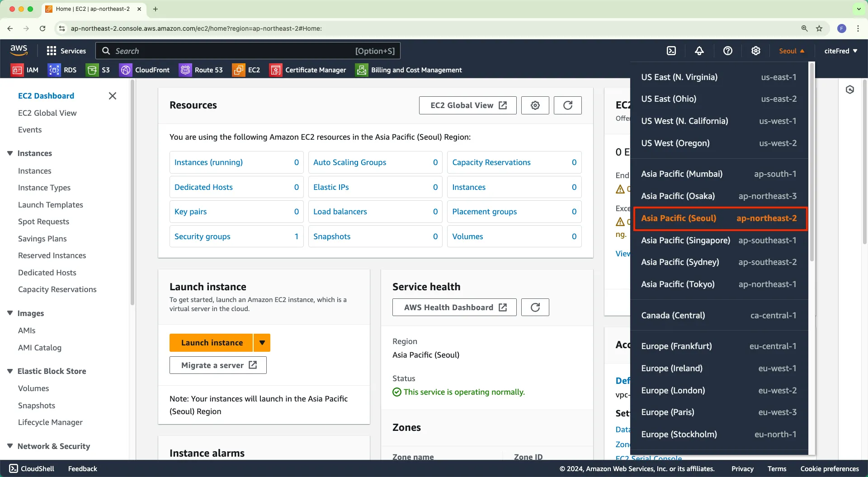Open the notifications bell
Screen dimensions: 868x477
pyautogui.click(x=699, y=51)
